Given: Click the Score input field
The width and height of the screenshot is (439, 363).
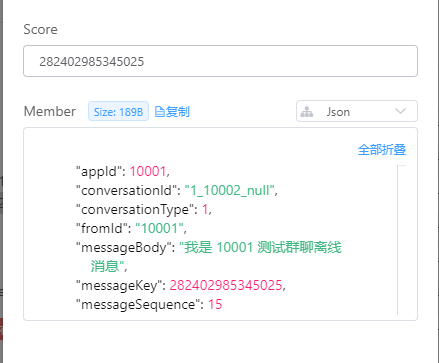Looking at the screenshot, I should 220,61.
